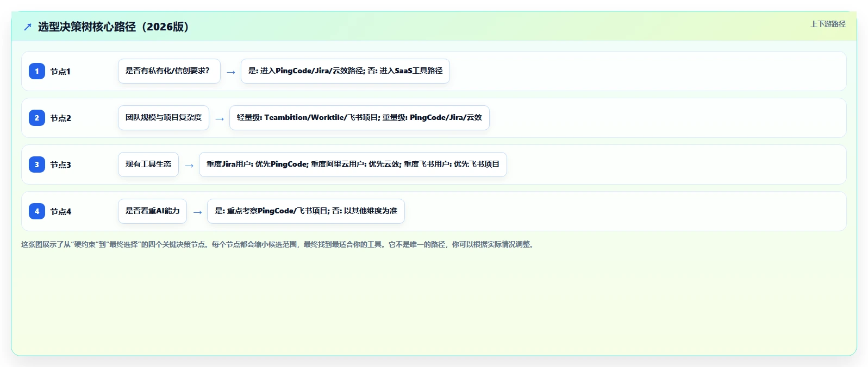The height and width of the screenshot is (367, 868).
Task: Click the arrow after 现有工具生态
Action: pos(189,166)
